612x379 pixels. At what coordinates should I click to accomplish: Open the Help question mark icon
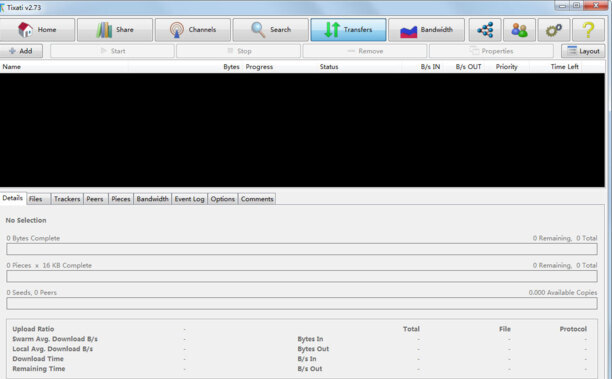(588, 30)
